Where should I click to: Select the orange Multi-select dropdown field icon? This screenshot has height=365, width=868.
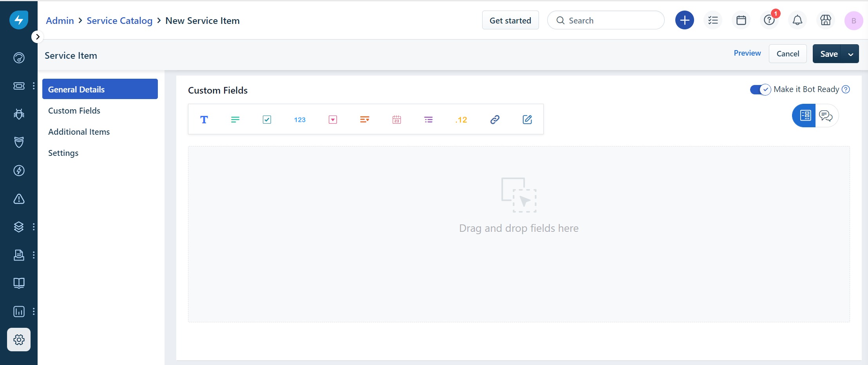click(365, 119)
